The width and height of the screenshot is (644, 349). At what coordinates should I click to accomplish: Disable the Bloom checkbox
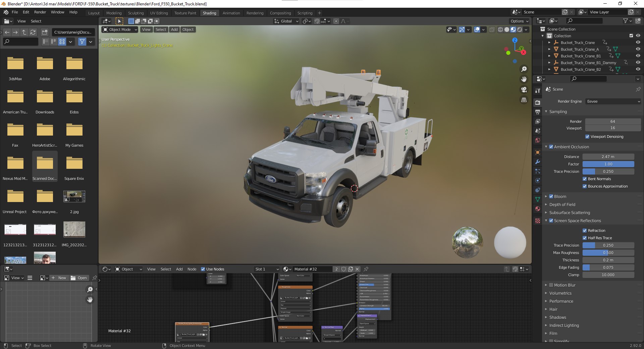tap(551, 196)
